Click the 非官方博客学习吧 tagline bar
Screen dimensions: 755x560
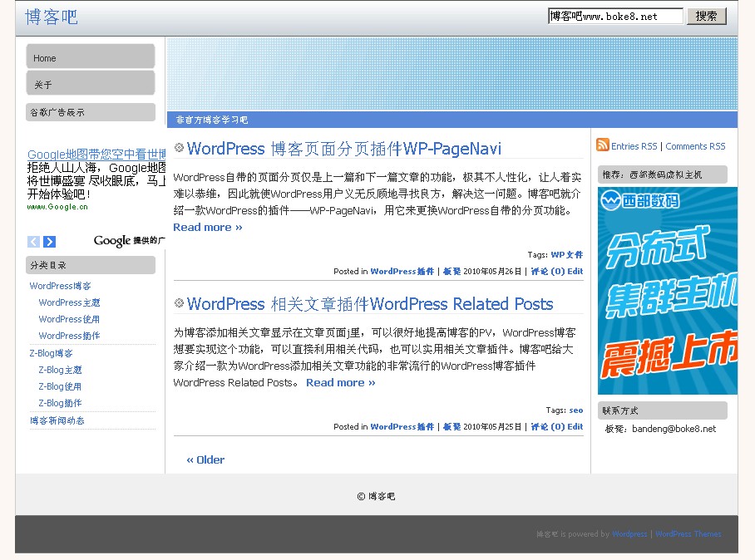[452, 120]
